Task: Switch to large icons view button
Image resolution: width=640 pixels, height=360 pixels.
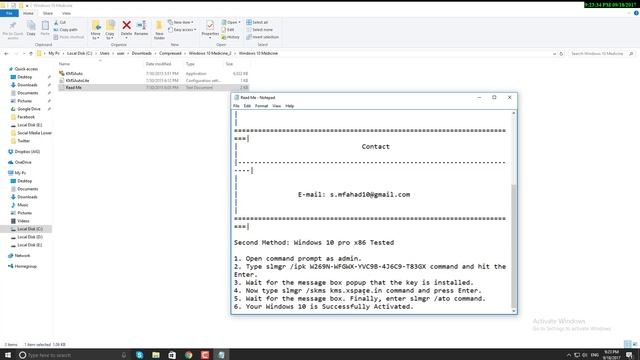Action: [635, 344]
